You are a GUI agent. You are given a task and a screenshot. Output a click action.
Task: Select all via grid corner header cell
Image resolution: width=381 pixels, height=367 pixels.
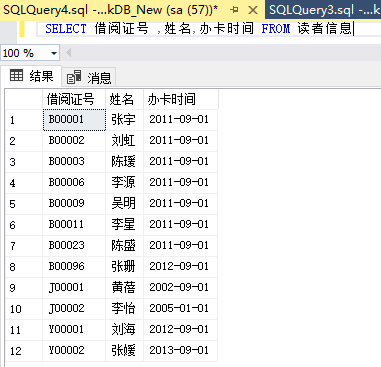(x=24, y=99)
